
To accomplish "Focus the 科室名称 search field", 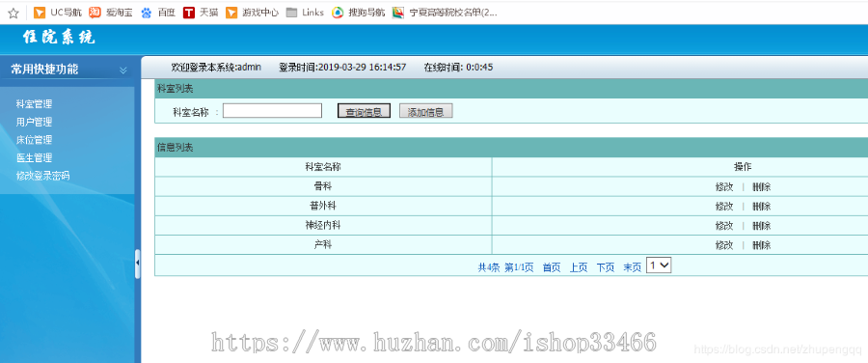I will (272, 111).
